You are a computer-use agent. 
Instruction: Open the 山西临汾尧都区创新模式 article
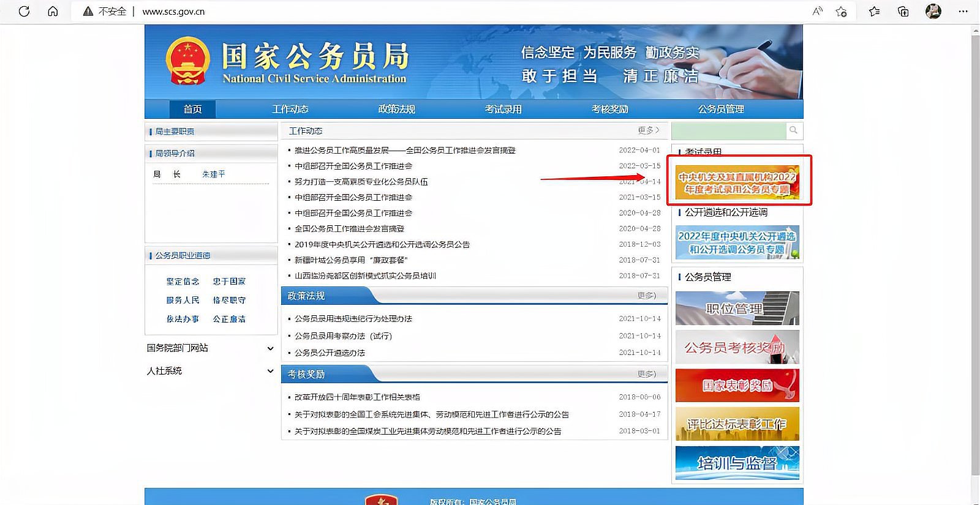[x=365, y=276]
